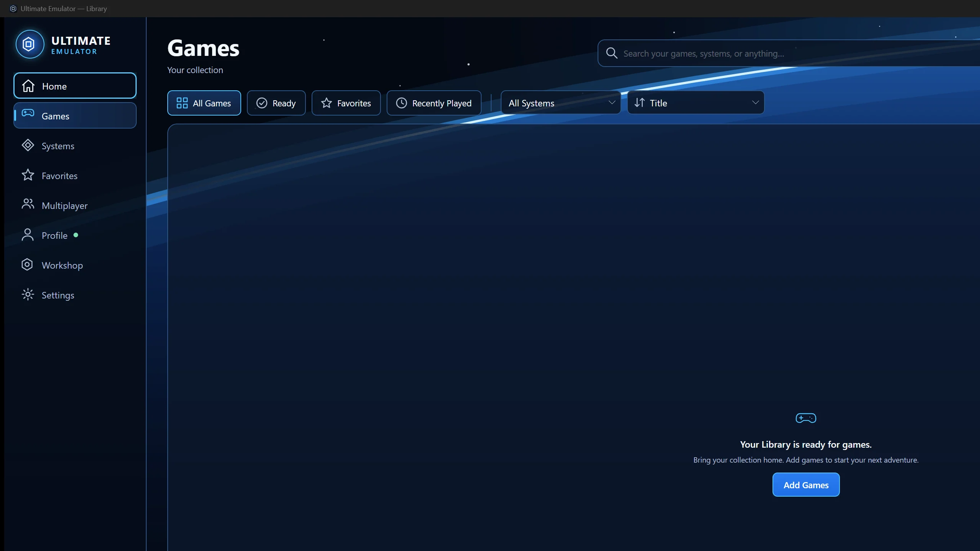Image resolution: width=980 pixels, height=551 pixels.
Task: Click the controller icon above empty library message
Action: click(806, 418)
